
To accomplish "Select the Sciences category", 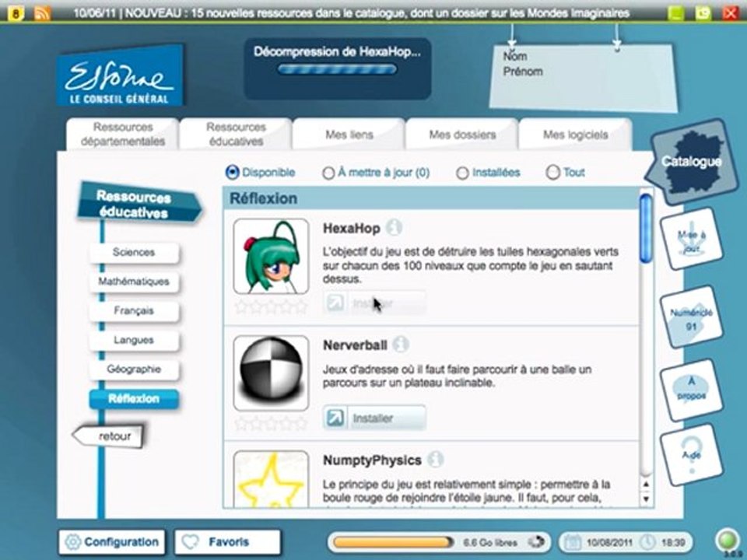I will (x=134, y=252).
